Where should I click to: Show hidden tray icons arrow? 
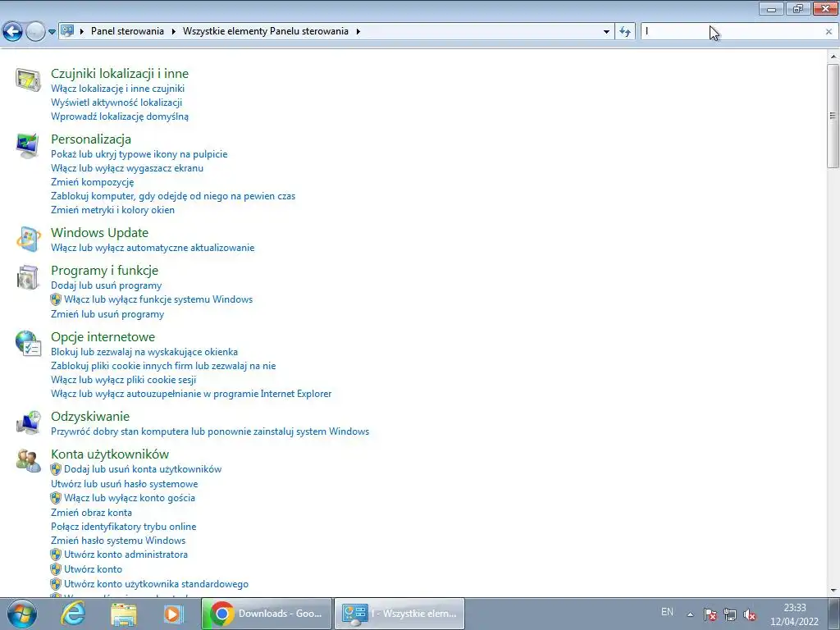point(691,614)
